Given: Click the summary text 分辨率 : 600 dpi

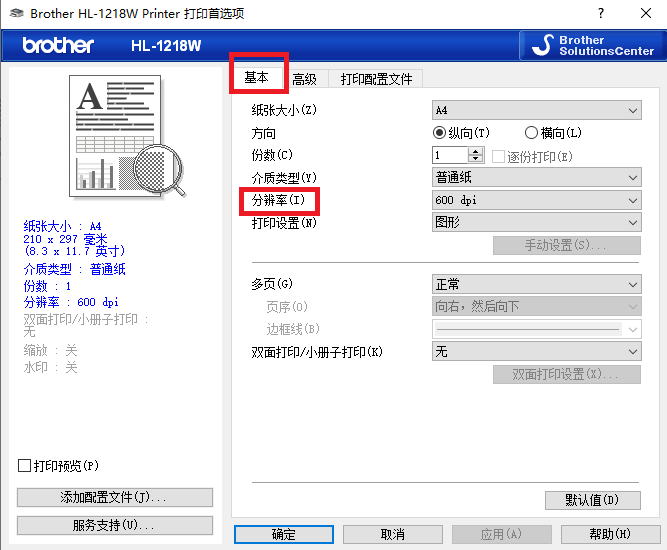Looking at the screenshot, I should click(x=71, y=302).
